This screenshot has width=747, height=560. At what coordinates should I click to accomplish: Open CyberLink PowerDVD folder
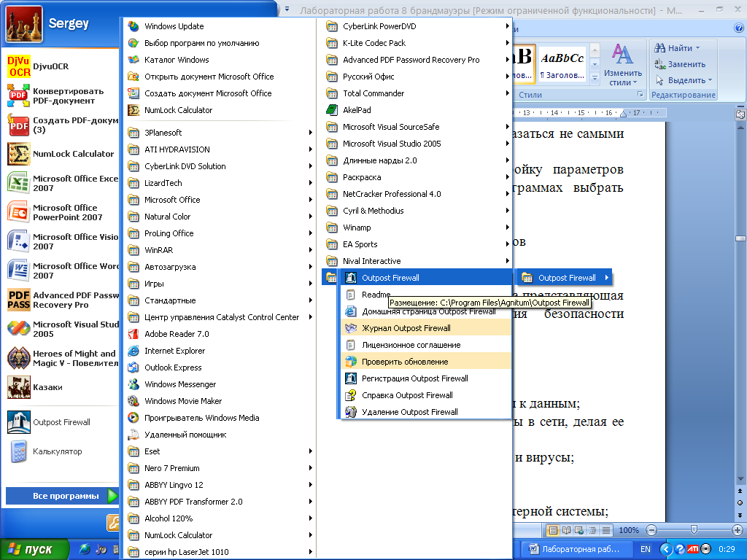[417, 26]
